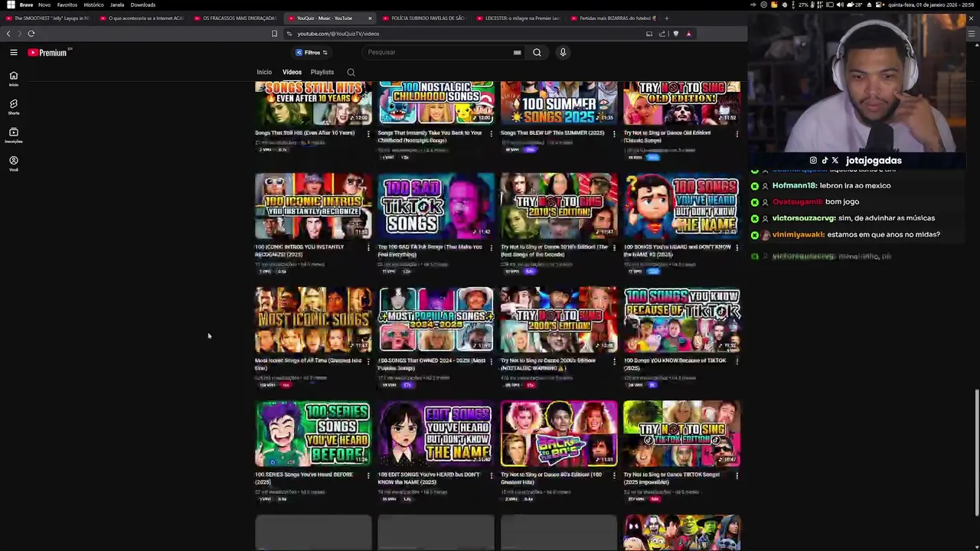Open the on-screen keyboard in search box

517,52
